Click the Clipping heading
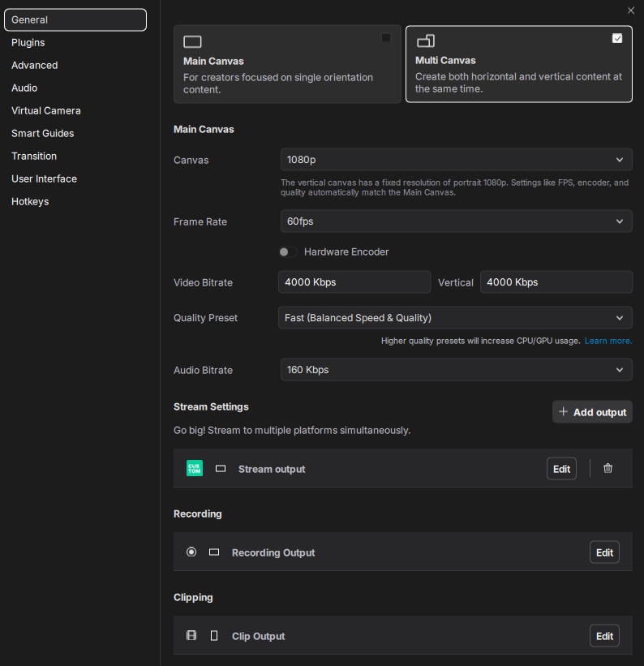644x666 pixels. (x=193, y=597)
